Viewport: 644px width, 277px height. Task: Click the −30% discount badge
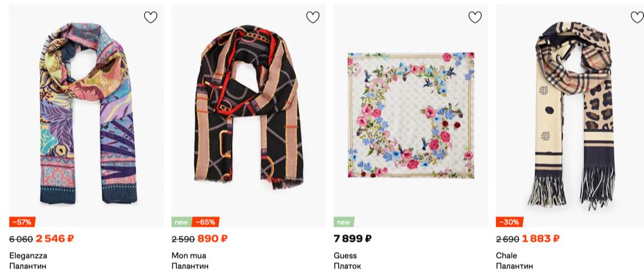coord(509,222)
